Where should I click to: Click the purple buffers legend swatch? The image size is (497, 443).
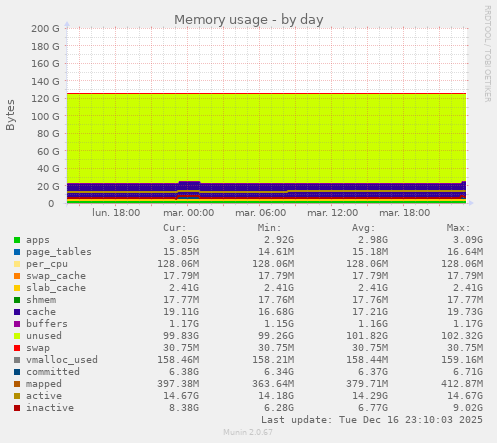point(17,324)
